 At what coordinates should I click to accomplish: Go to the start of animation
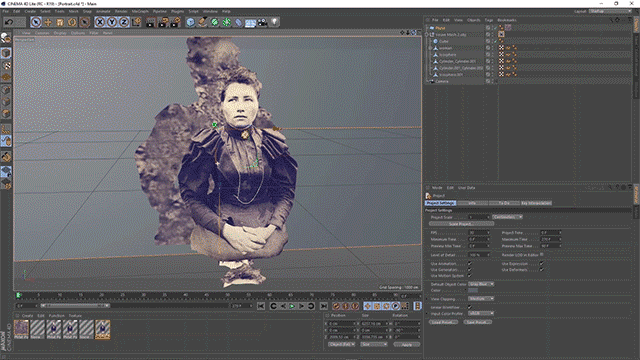pyautogui.click(x=261, y=306)
